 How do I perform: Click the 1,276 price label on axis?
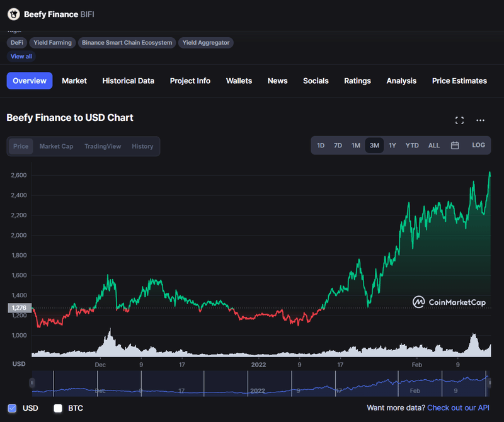[20, 307]
